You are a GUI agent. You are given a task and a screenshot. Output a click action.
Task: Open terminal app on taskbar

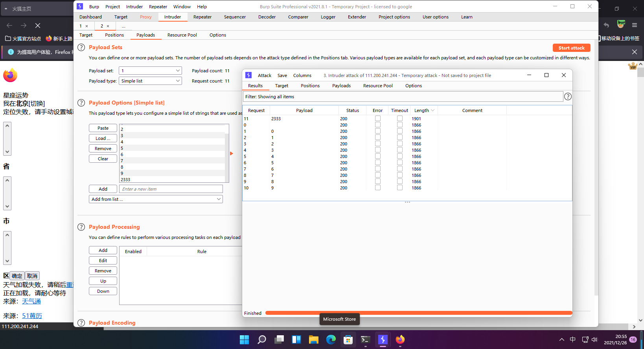point(365,340)
